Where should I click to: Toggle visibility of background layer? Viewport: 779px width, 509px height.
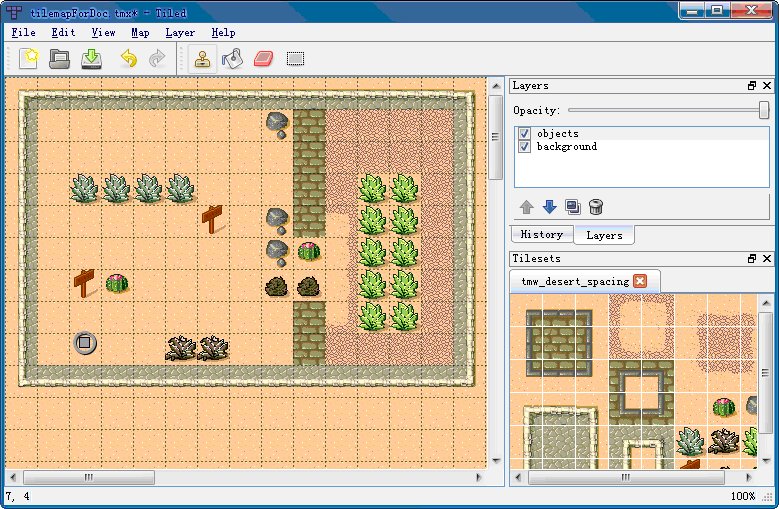524,146
